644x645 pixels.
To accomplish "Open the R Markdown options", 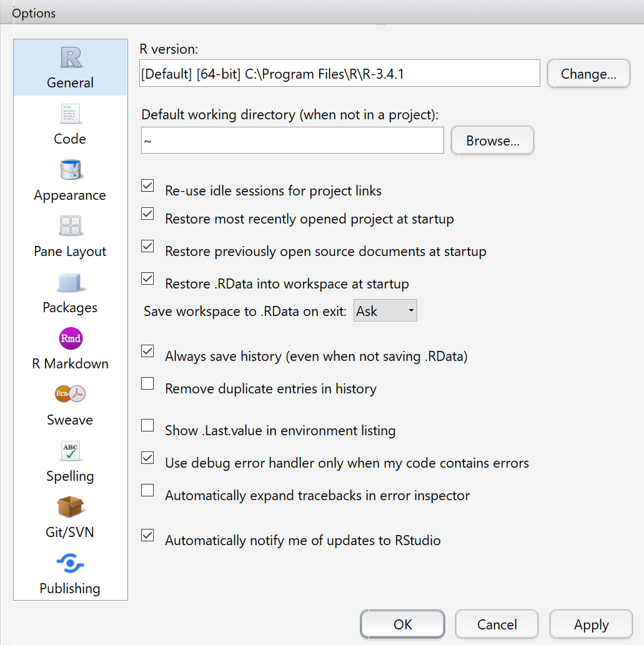I will pyautogui.click(x=71, y=350).
